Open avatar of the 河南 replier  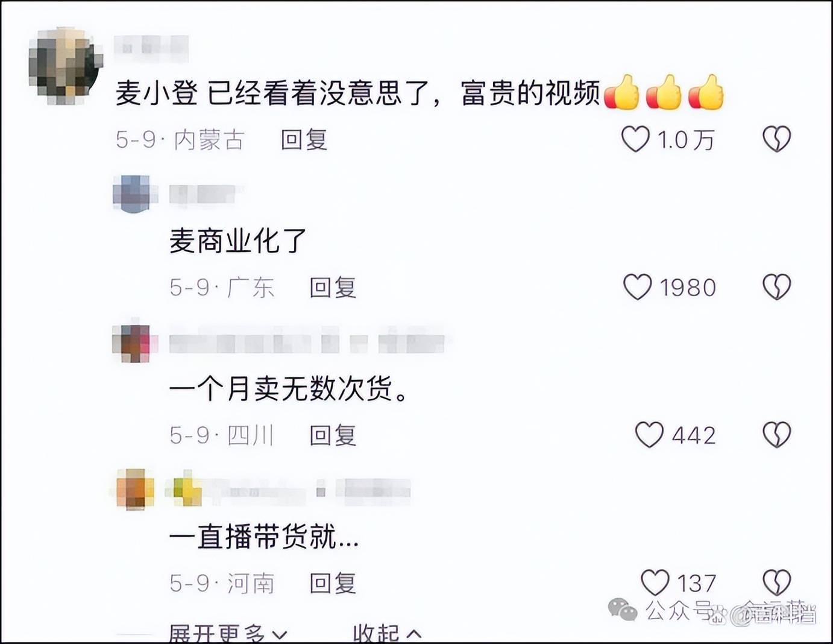(134, 489)
